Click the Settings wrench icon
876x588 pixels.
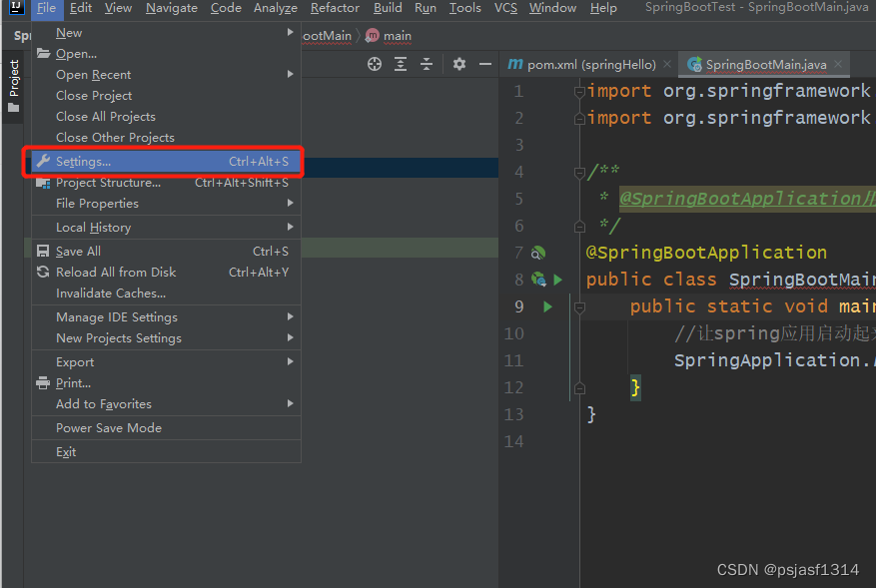(x=43, y=162)
